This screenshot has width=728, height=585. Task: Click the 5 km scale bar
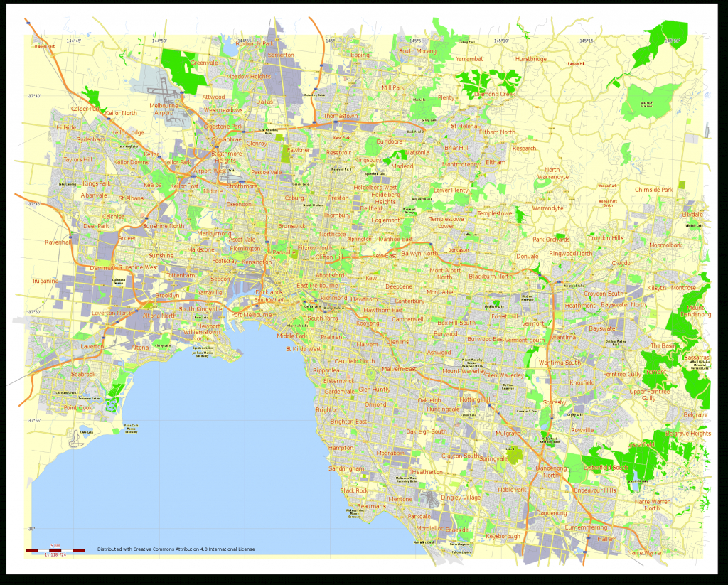coord(55,549)
